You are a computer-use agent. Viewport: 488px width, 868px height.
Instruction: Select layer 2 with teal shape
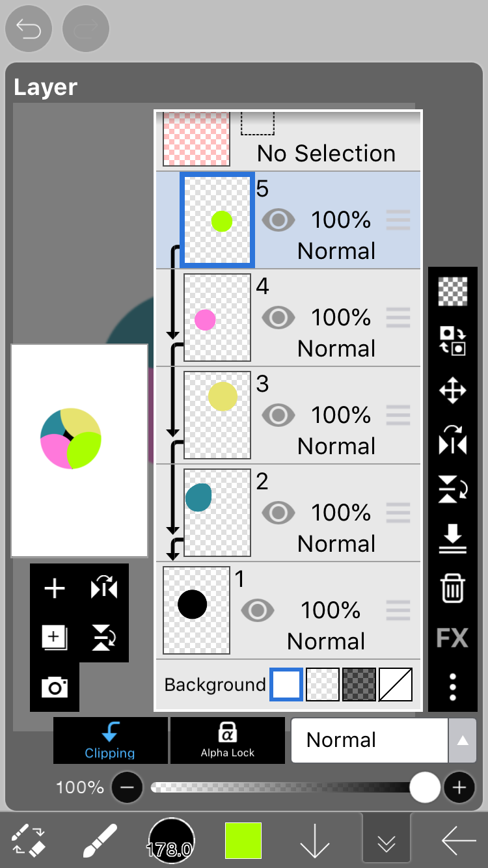tap(290, 513)
